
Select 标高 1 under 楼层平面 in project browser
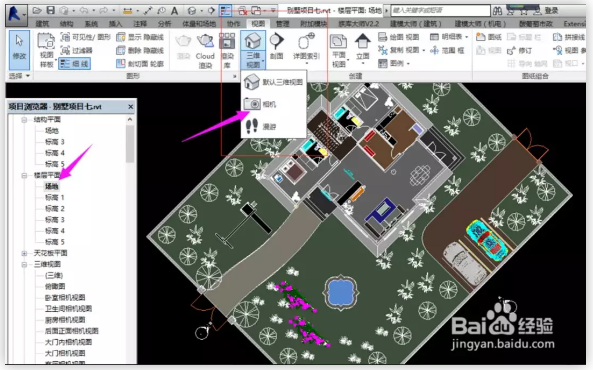coord(55,197)
